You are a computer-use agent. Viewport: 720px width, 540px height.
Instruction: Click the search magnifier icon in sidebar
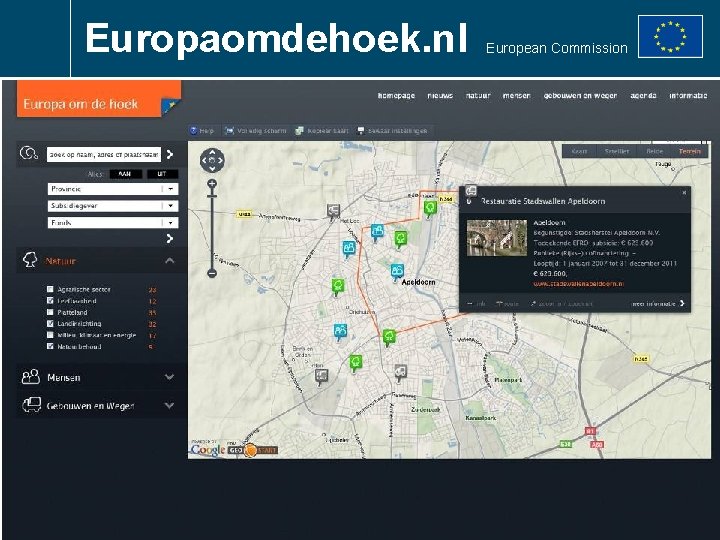point(29,153)
